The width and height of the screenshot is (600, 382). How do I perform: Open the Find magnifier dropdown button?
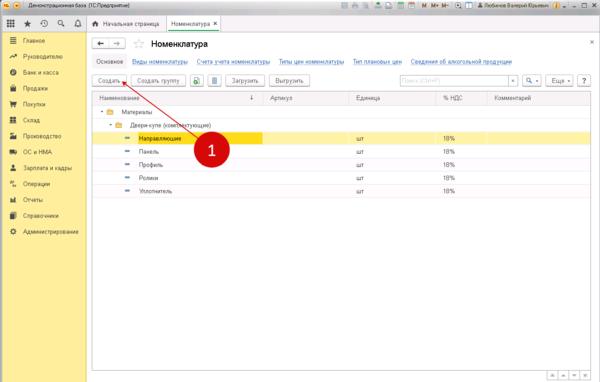(531, 81)
